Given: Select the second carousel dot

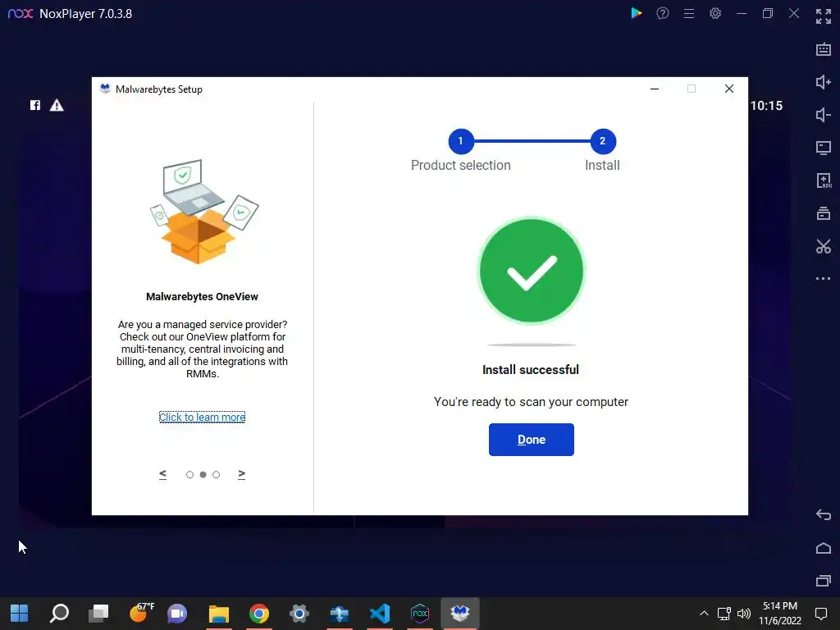Looking at the screenshot, I should point(203,475).
